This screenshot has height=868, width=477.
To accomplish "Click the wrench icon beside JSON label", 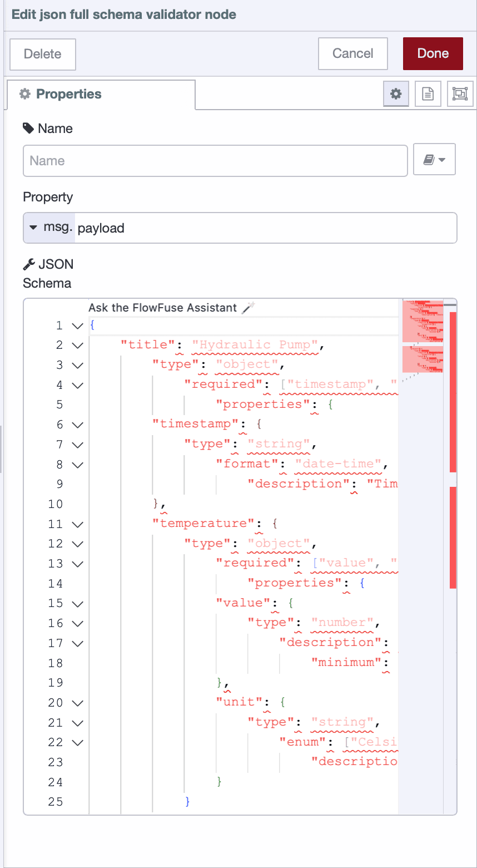I will [x=28, y=264].
